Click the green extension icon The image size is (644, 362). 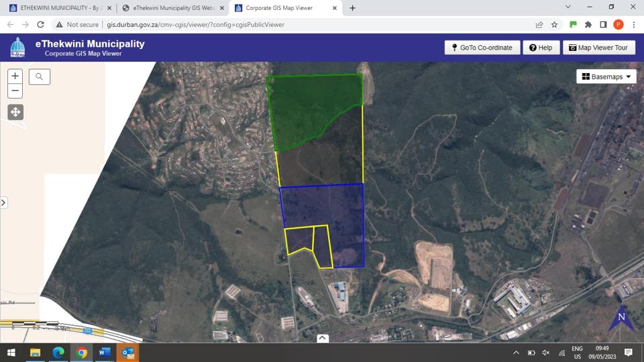tap(574, 25)
